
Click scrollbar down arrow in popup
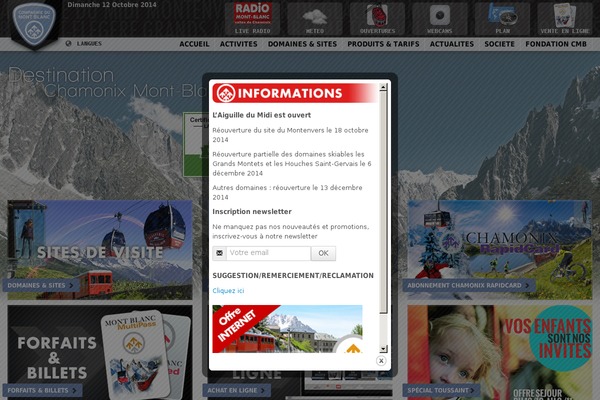click(x=383, y=349)
